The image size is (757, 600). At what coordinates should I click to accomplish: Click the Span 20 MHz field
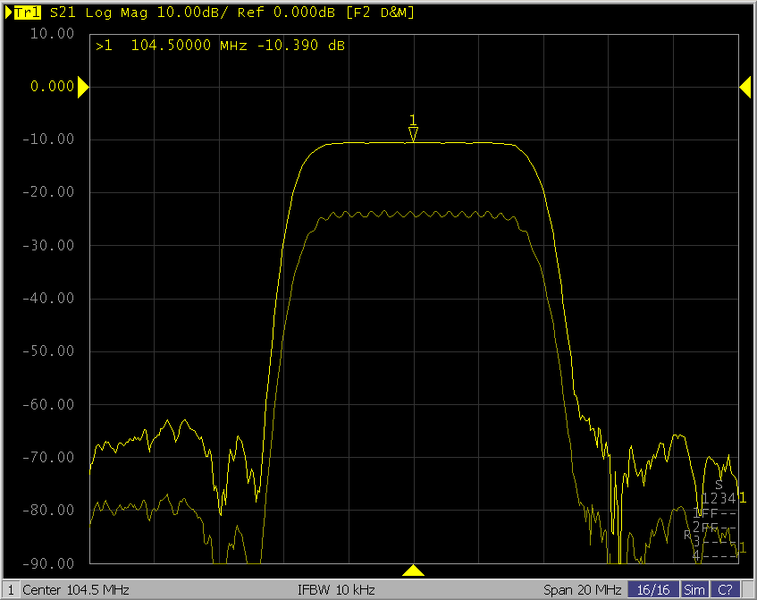(x=583, y=590)
